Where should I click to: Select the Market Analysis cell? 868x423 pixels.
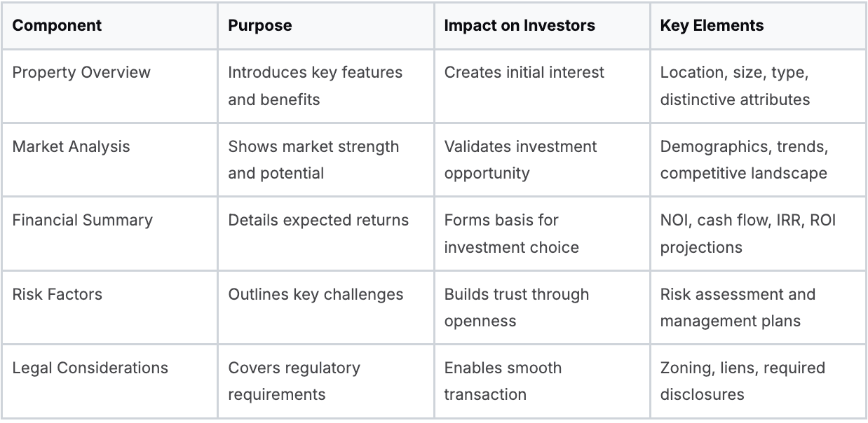click(71, 146)
